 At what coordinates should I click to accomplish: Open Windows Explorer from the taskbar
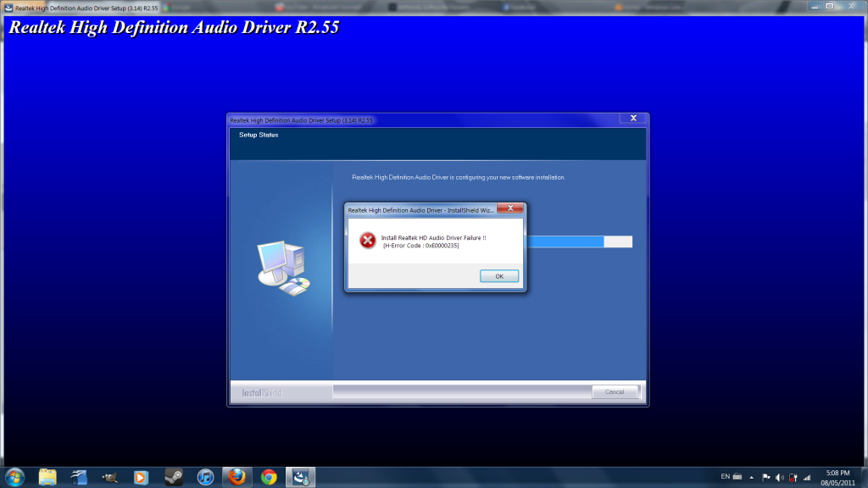pyautogui.click(x=47, y=477)
